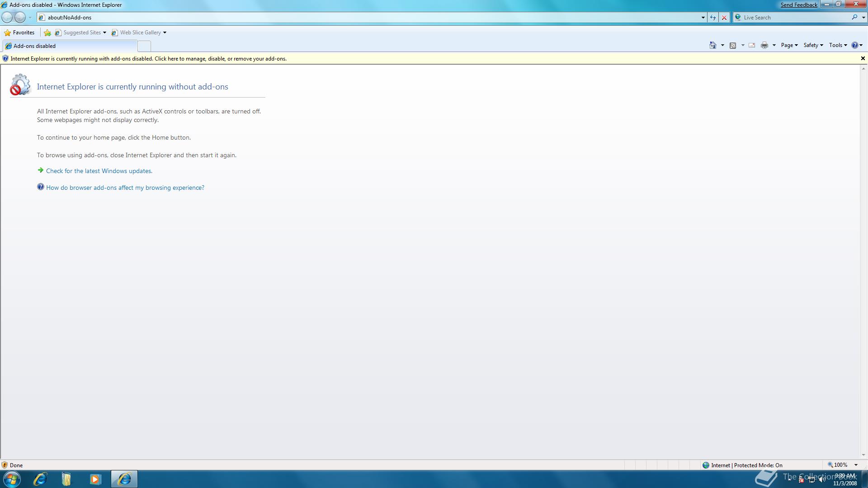Click the active Internet Explorer taskbar window
The height and width of the screenshot is (488, 868).
(x=124, y=479)
